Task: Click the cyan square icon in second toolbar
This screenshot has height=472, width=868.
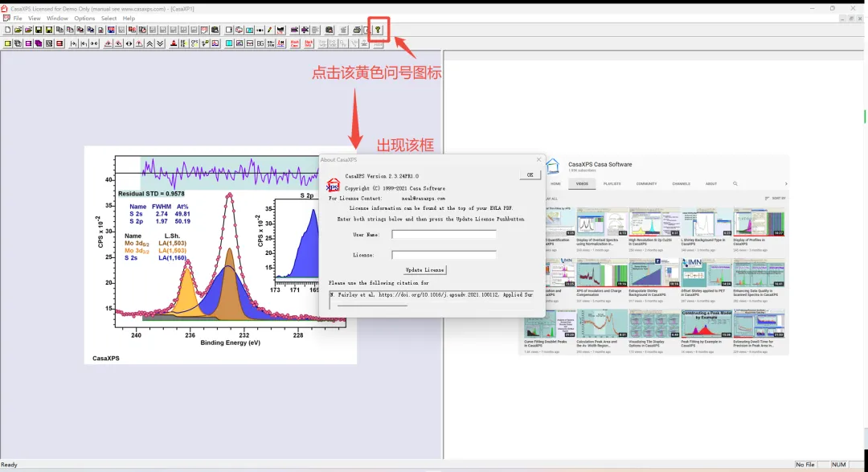Action: (x=228, y=43)
